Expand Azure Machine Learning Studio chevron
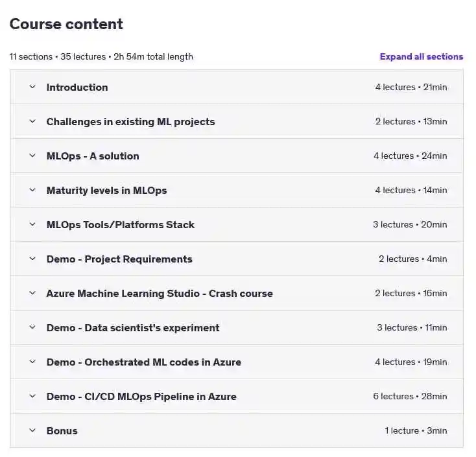The height and width of the screenshot is (457, 476). click(32, 293)
